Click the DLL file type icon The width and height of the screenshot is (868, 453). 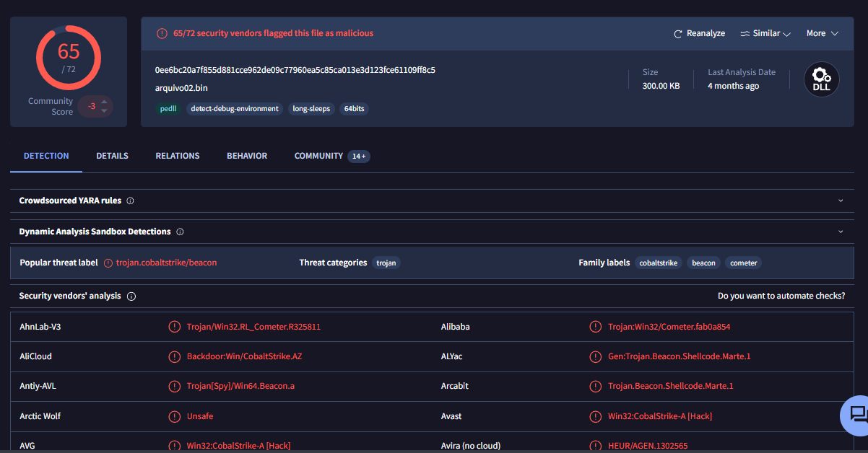822,79
